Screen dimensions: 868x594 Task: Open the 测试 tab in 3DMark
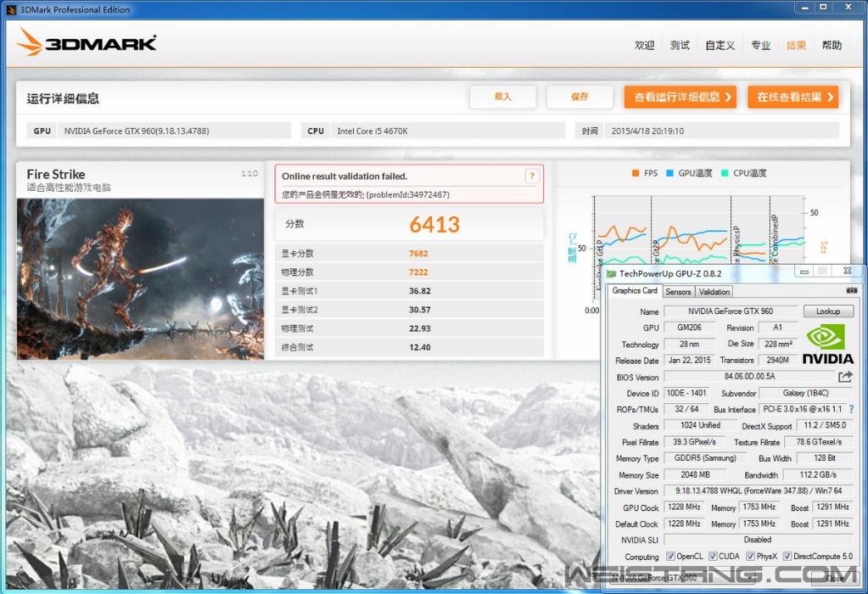click(680, 45)
